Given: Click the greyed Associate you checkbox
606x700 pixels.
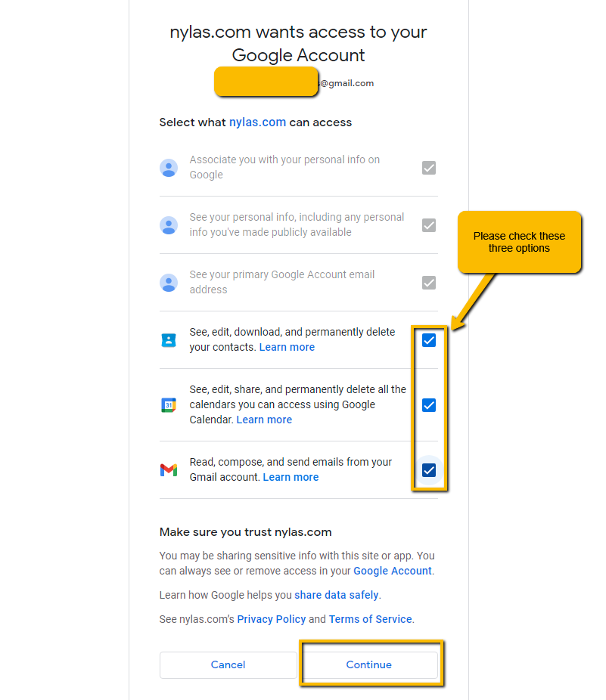Looking at the screenshot, I should click(428, 168).
